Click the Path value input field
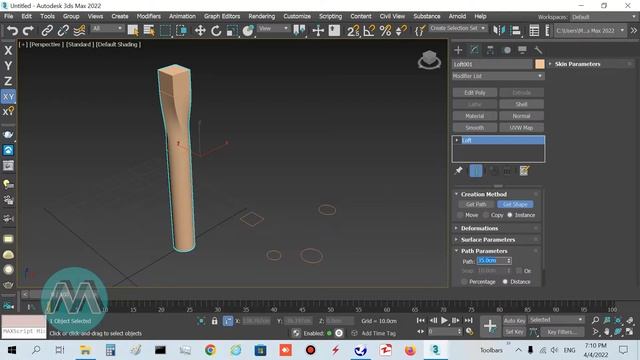The image size is (640, 360). [491, 260]
